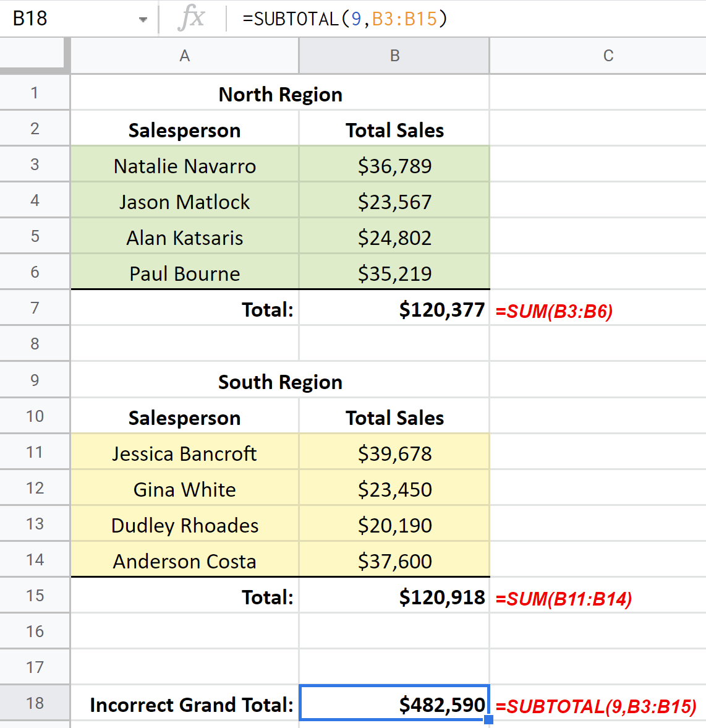Select row 11 header
This screenshot has height=728, width=706.
35,452
